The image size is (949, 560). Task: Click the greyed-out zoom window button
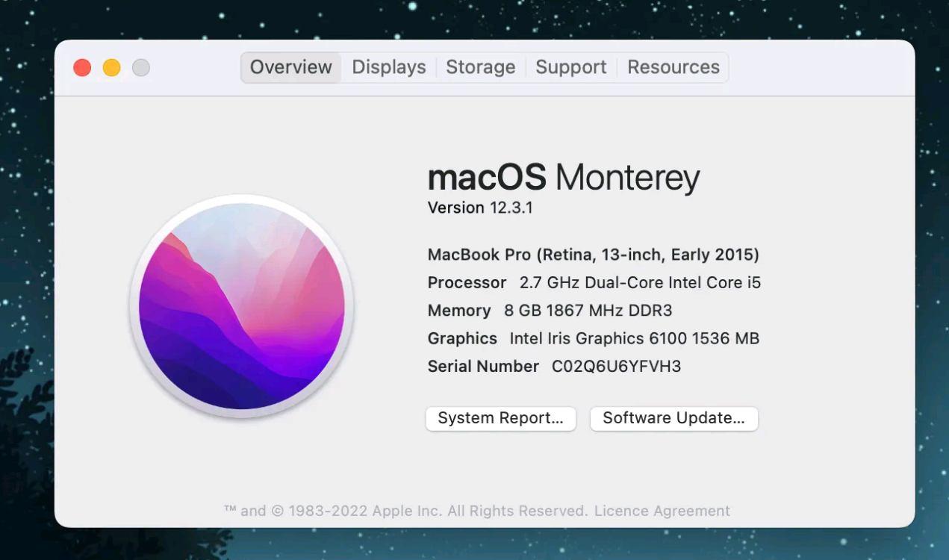(x=141, y=68)
